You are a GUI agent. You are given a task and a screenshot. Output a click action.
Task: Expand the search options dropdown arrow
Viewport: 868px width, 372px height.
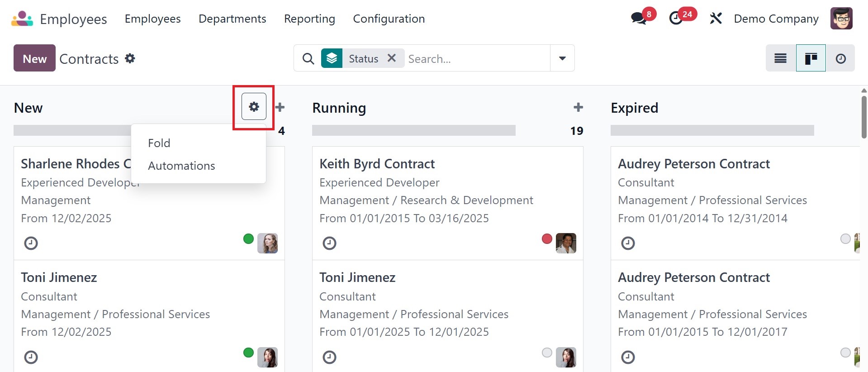562,58
